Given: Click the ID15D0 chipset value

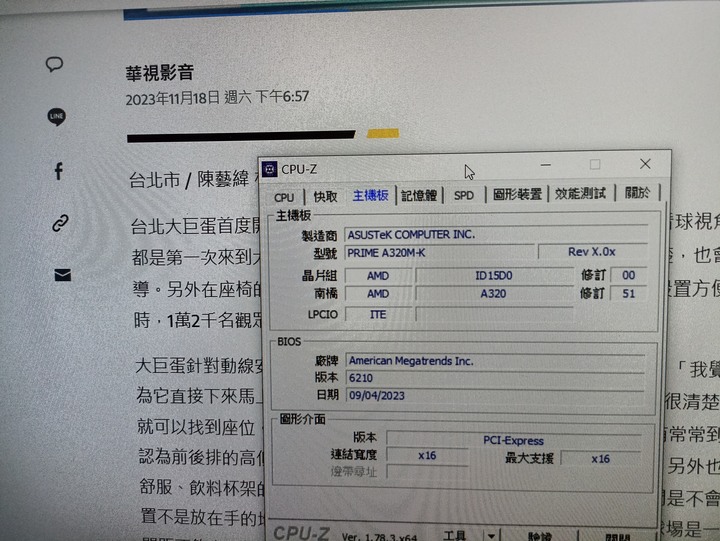Looking at the screenshot, I should (494, 276).
